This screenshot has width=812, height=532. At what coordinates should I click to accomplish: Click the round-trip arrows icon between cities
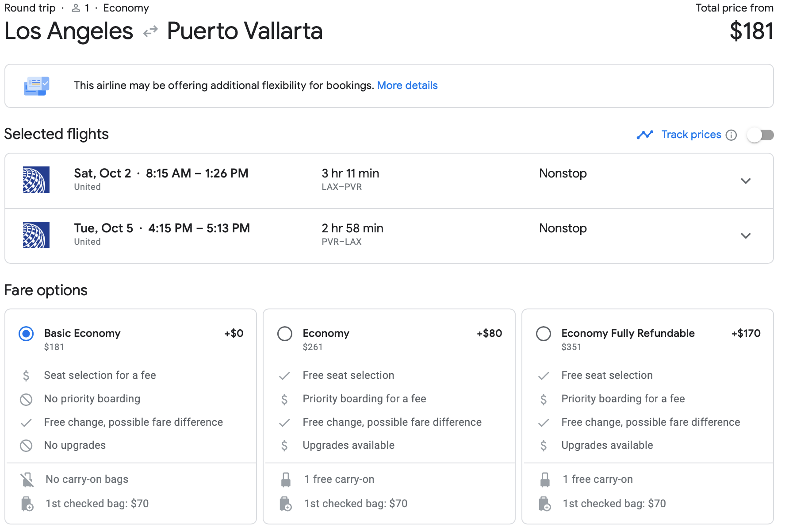[150, 31]
